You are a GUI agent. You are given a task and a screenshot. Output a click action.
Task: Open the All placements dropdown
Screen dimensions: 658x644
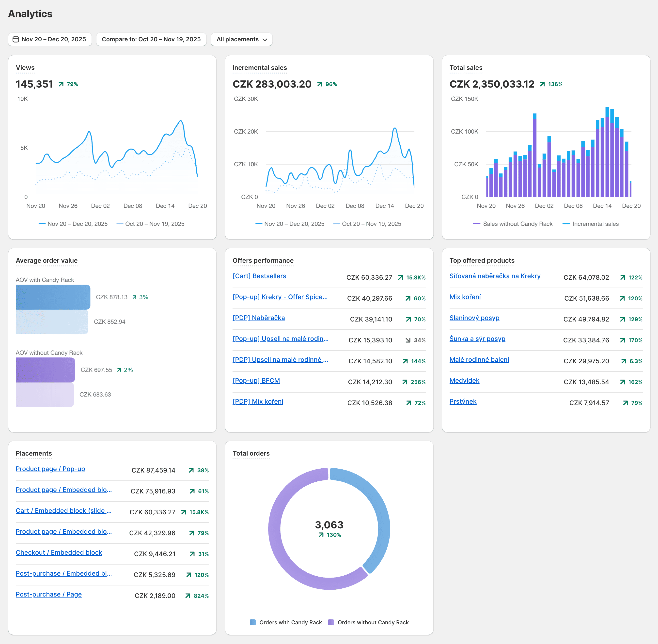(241, 39)
